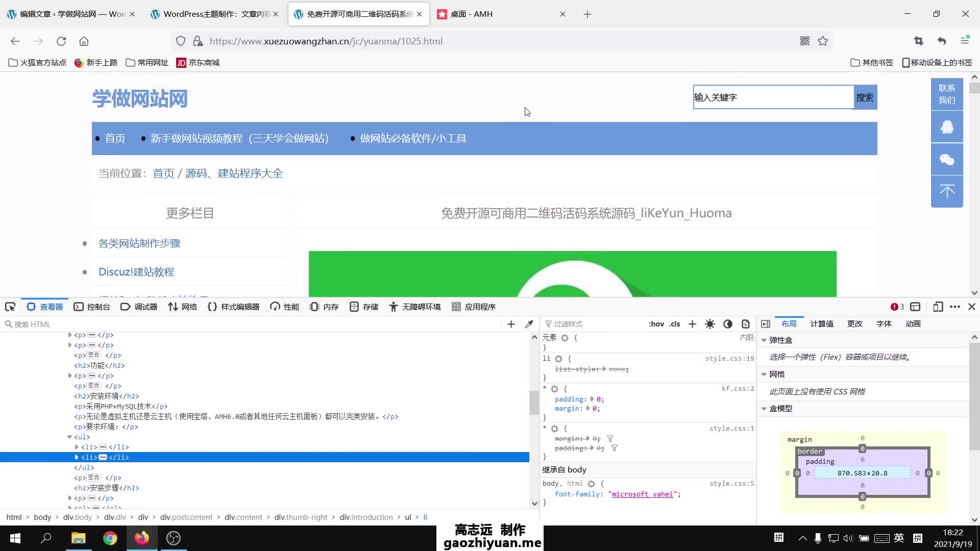The height and width of the screenshot is (551, 980).
Task: Click the Firefox icon on the taskbar
Action: click(x=142, y=538)
